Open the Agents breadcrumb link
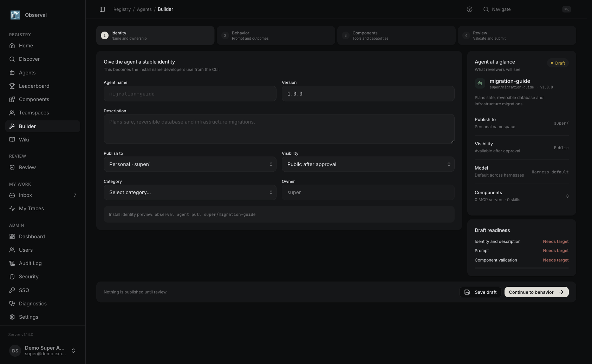Viewport: 592px width, 364px height. pos(144,9)
